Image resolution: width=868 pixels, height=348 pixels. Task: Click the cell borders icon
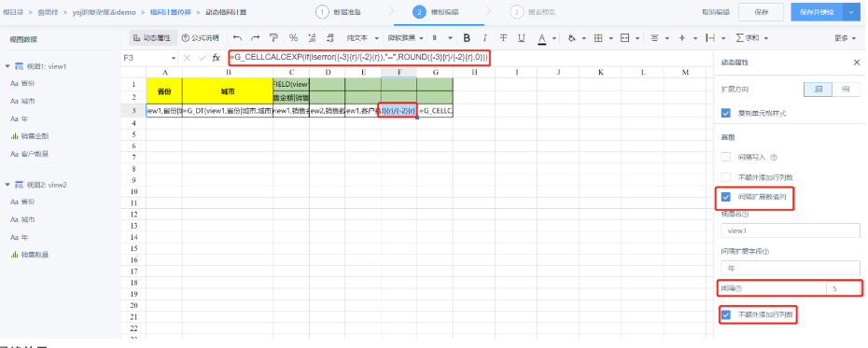pyautogui.click(x=598, y=37)
